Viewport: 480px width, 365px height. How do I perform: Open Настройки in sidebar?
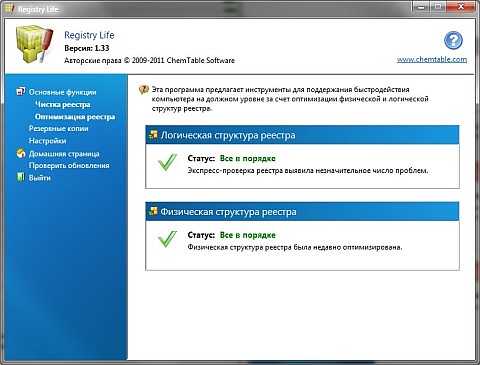click(x=47, y=141)
